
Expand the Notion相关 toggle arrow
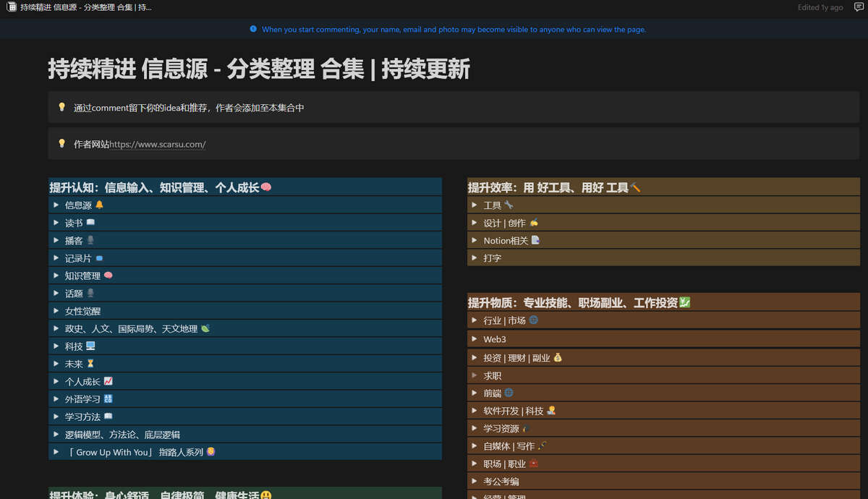(x=475, y=240)
